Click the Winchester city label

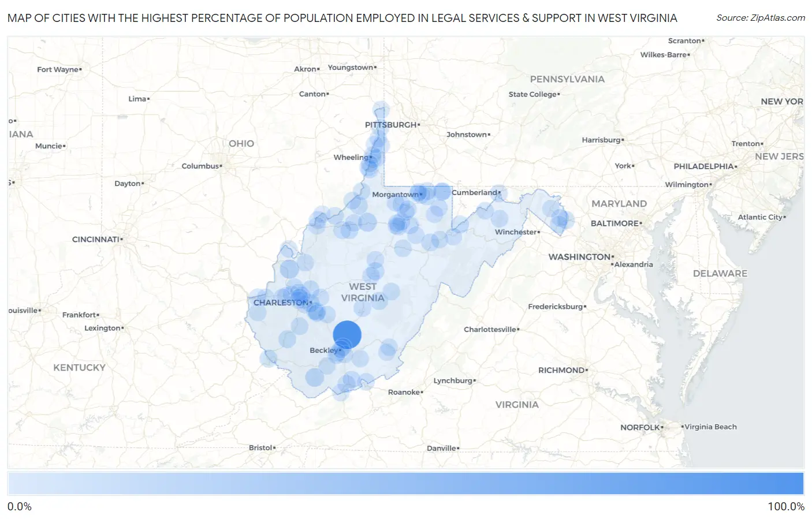tap(516, 232)
